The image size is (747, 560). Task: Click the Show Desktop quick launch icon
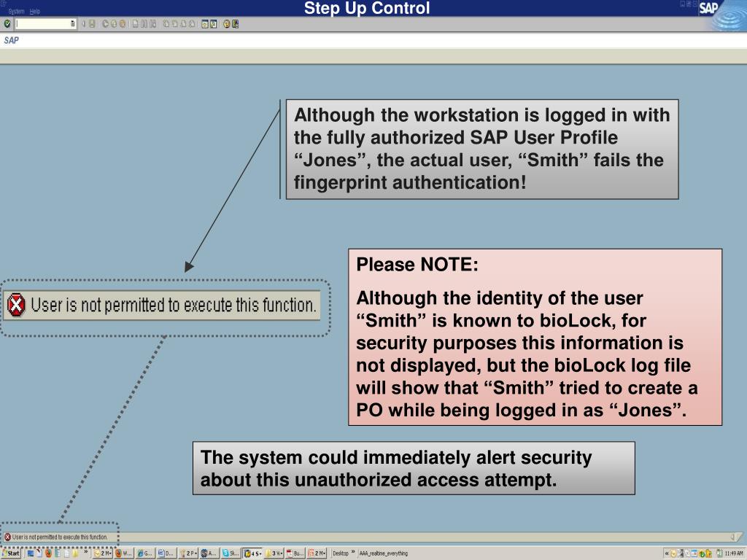coord(31,553)
